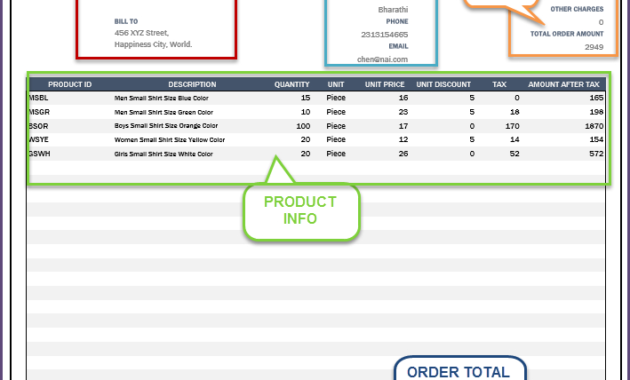Click the UNIT column header
Screen dimensions: 630x380
tap(335, 84)
